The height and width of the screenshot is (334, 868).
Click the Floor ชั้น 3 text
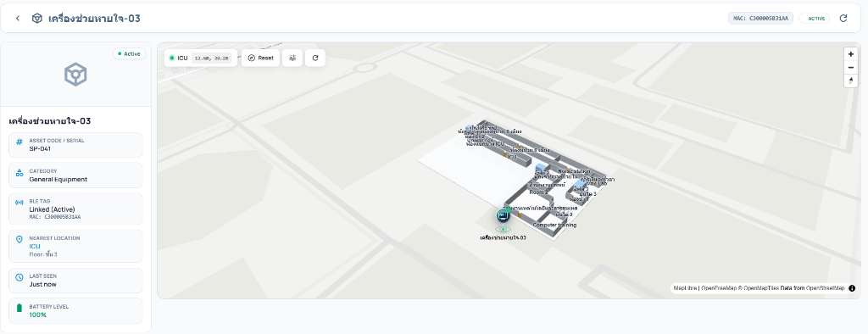[x=43, y=255]
